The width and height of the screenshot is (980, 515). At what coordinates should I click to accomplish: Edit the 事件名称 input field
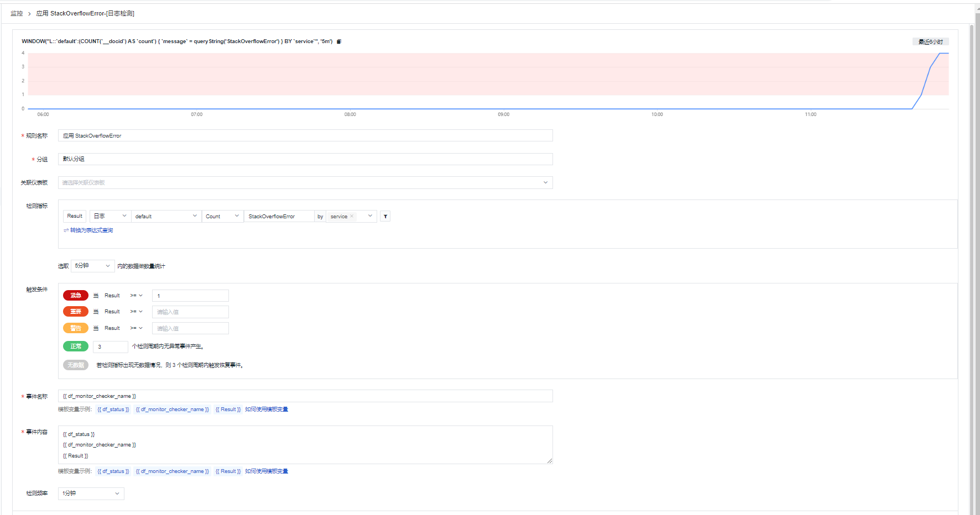305,396
